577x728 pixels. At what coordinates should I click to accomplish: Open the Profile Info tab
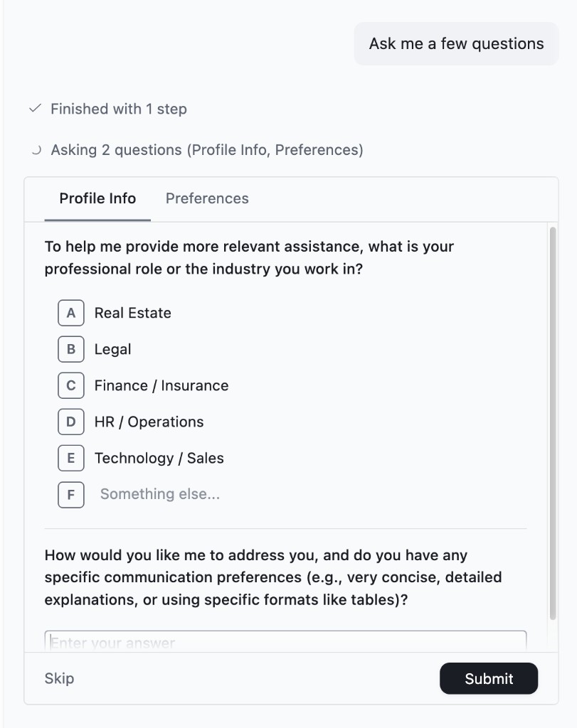[97, 198]
